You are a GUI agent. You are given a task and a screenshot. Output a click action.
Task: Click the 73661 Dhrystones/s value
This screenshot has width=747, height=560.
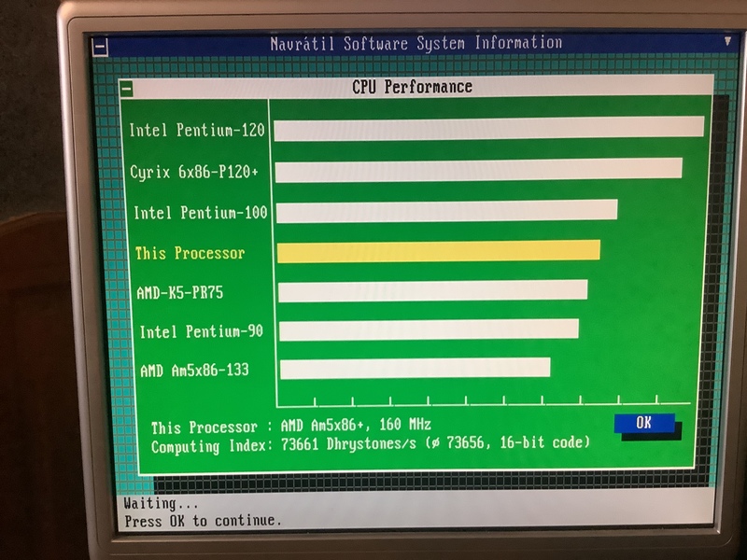348,444
